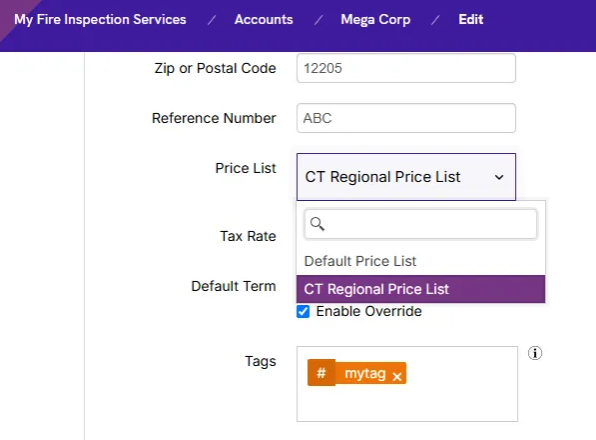
Task: Uncheck the Enable Override checkbox
Action: (x=303, y=312)
